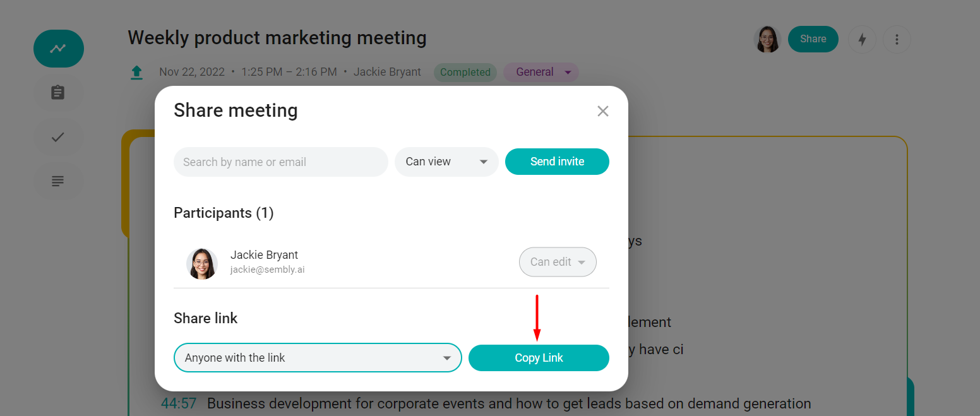Click the Copy Link button
The image size is (980, 416).
(x=539, y=358)
